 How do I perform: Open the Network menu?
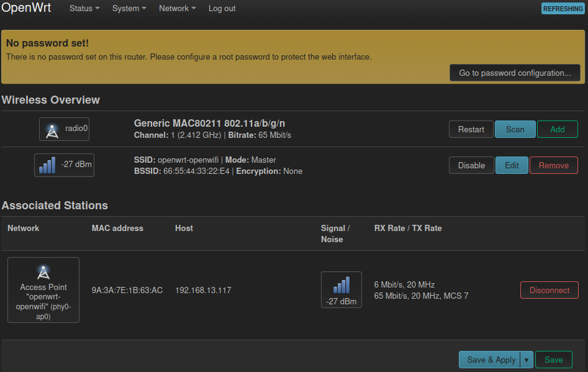click(x=178, y=8)
